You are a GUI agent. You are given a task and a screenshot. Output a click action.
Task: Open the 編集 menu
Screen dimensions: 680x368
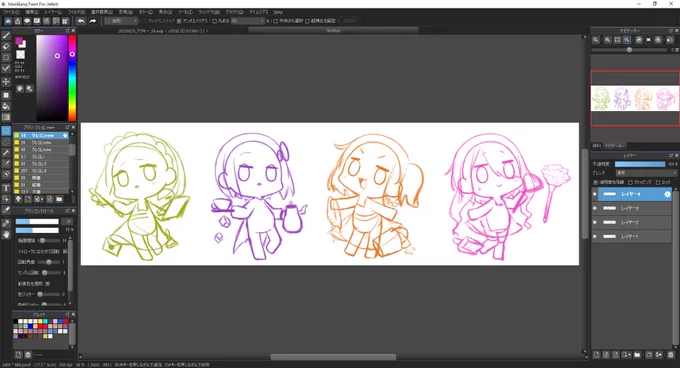click(32, 12)
